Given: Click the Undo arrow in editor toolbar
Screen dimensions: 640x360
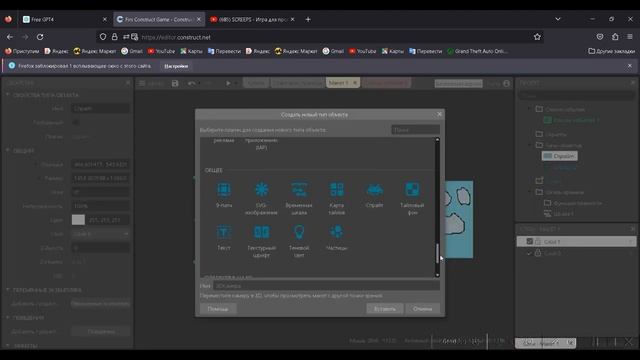Looking at the screenshot, I should click(x=191, y=83).
